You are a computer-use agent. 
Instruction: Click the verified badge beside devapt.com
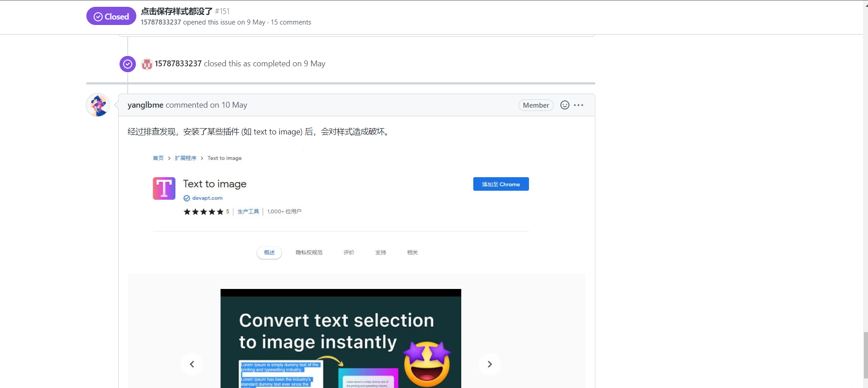coord(187,198)
